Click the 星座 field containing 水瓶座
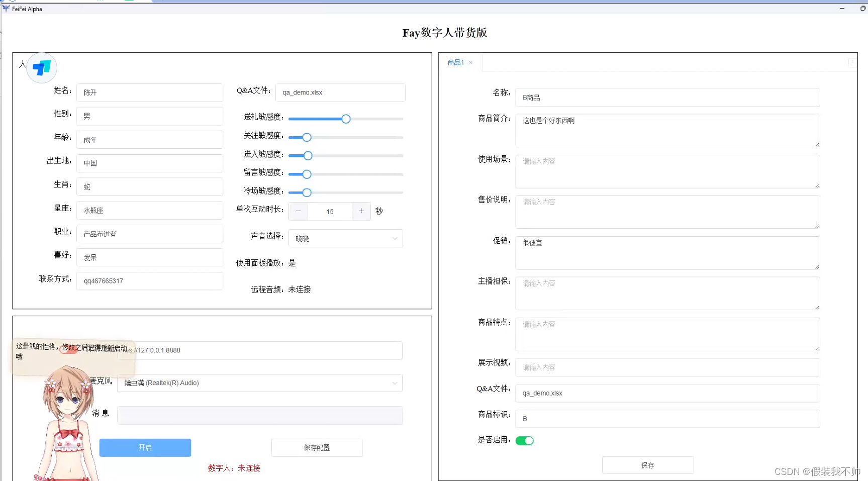 pyautogui.click(x=150, y=211)
